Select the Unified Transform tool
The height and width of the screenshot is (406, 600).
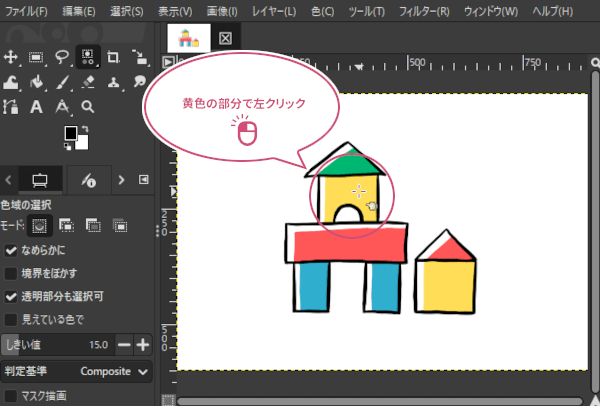(x=140, y=57)
